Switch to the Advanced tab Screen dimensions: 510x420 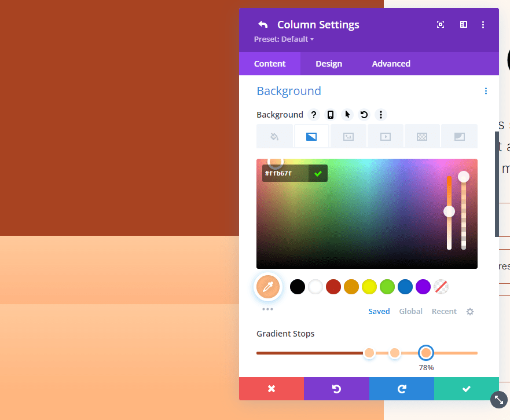click(x=391, y=64)
